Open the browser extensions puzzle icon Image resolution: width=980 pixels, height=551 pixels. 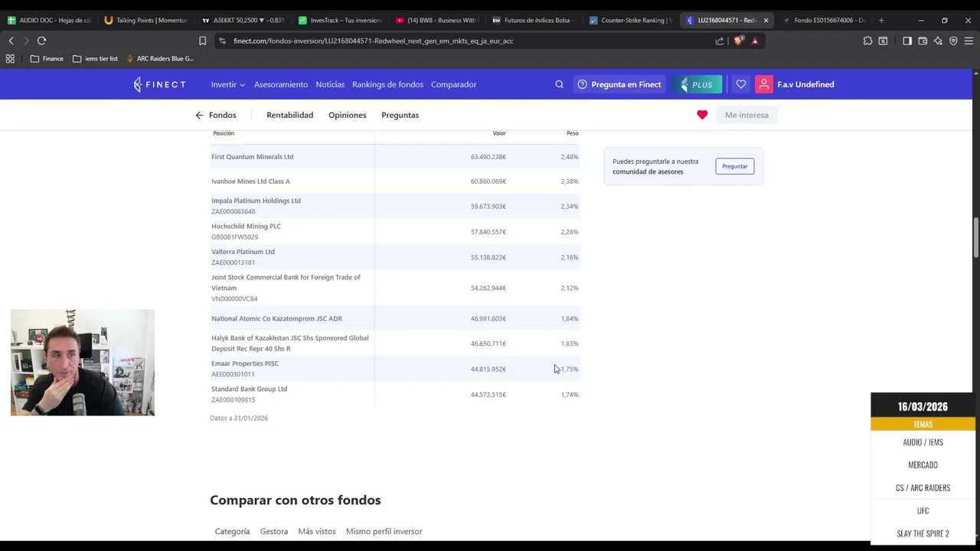[867, 41]
